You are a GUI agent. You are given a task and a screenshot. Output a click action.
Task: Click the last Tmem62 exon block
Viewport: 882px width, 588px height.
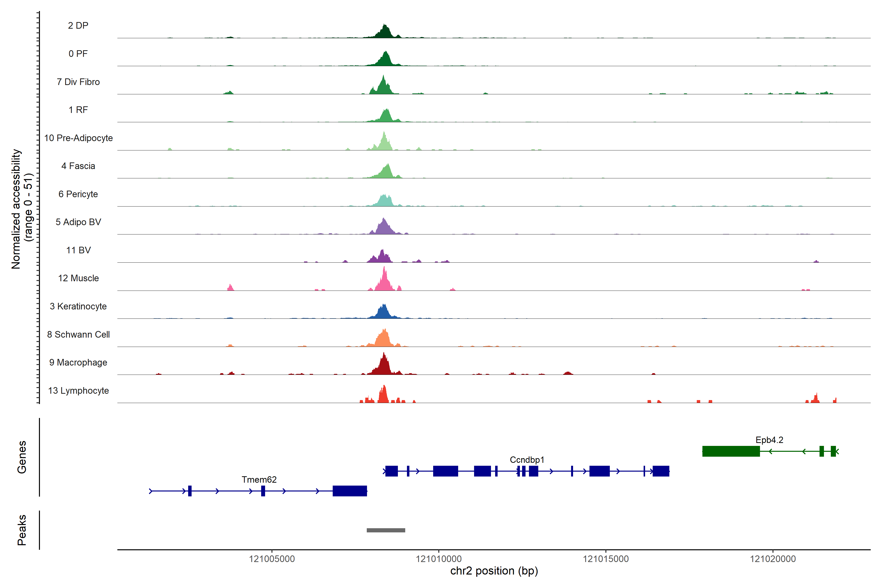pos(350,490)
